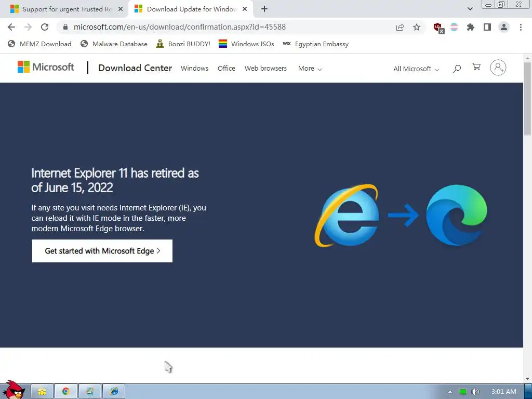Show hidden system tray icons

pyautogui.click(x=450, y=392)
